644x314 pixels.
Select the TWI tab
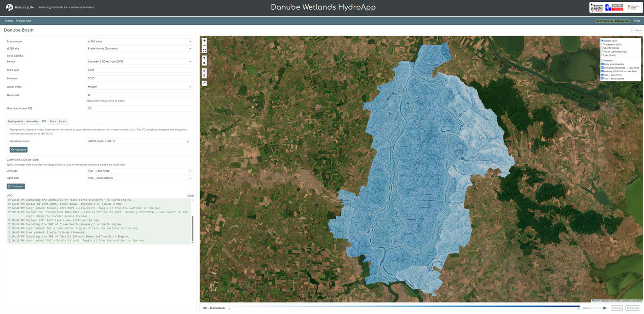(44, 122)
